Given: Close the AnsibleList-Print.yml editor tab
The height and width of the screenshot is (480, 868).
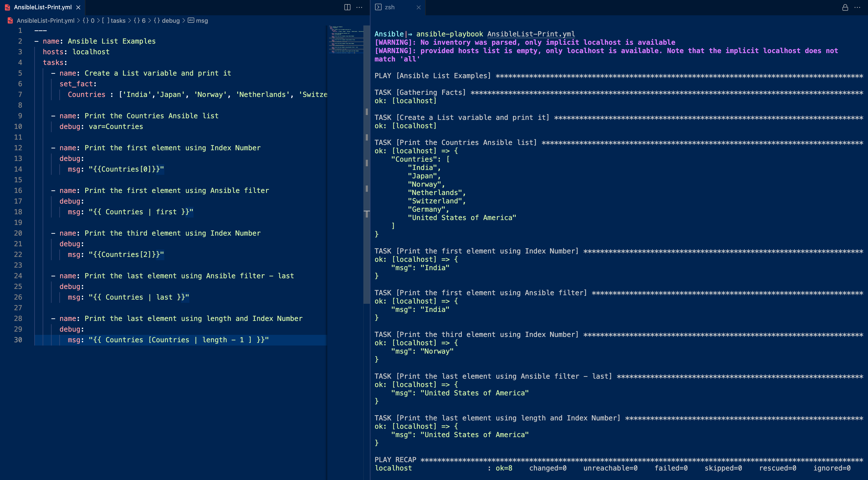Looking at the screenshot, I should [x=78, y=7].
